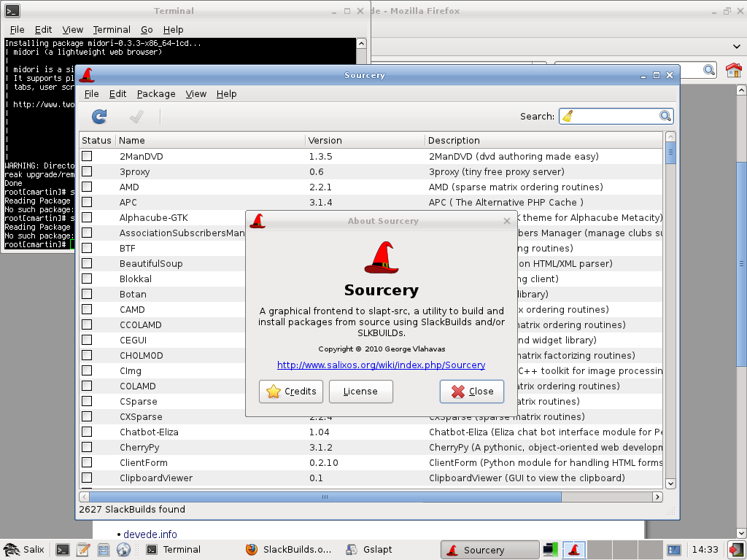The width and height of the screenshot is (747, 560).
Task: Click into the Sourcery search input field
Action: 616,116
